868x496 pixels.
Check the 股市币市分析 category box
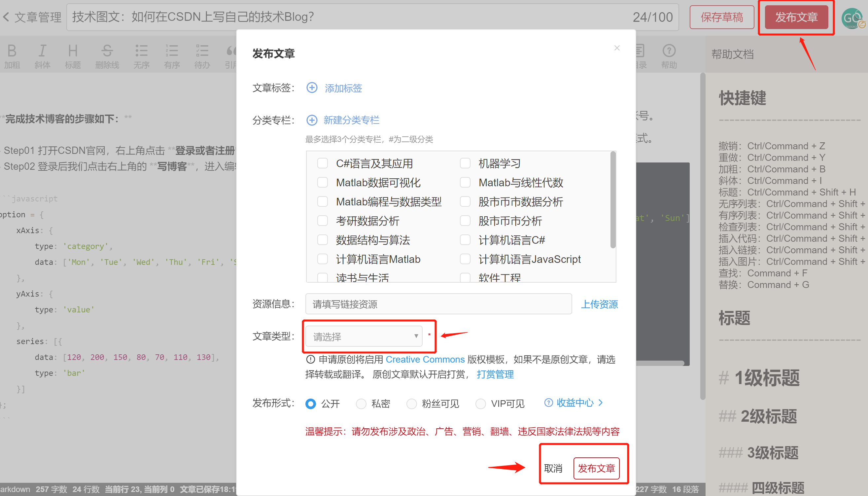pos(465,220)
